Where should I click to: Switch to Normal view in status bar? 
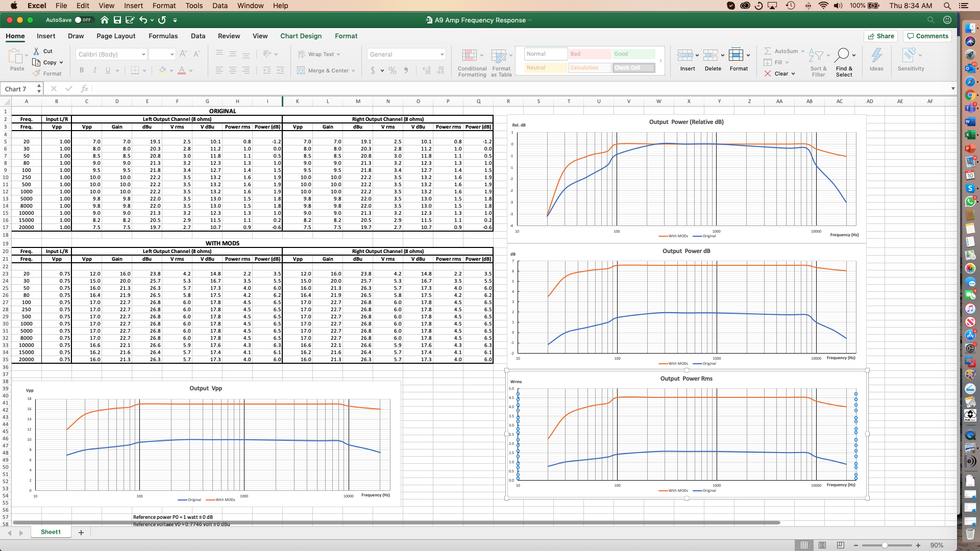[x=804, y=545]
